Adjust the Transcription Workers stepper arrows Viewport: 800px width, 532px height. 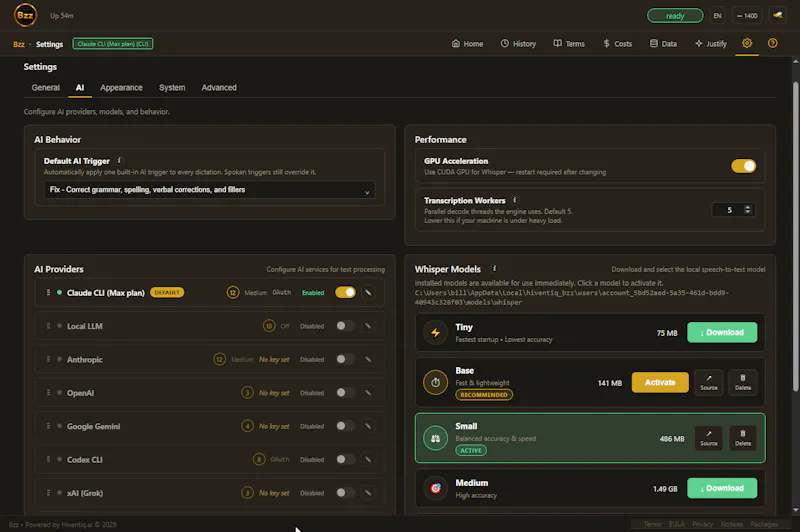pos(747,210)
